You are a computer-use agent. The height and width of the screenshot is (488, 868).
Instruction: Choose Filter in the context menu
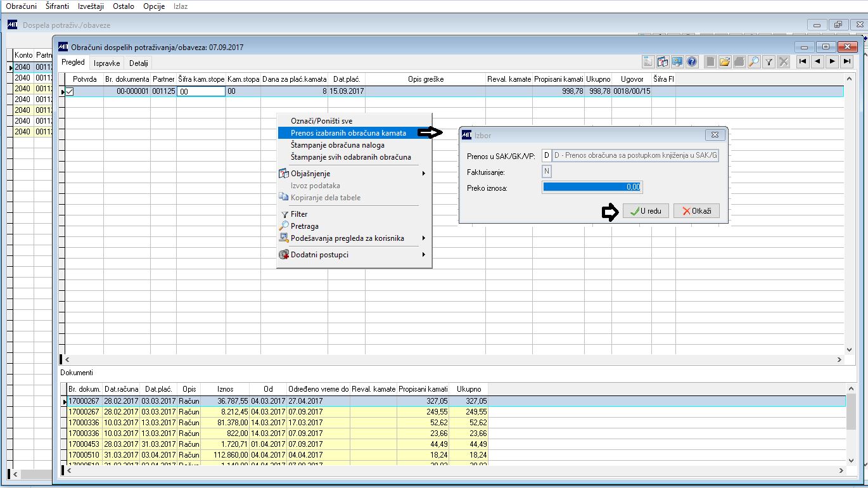354,214
